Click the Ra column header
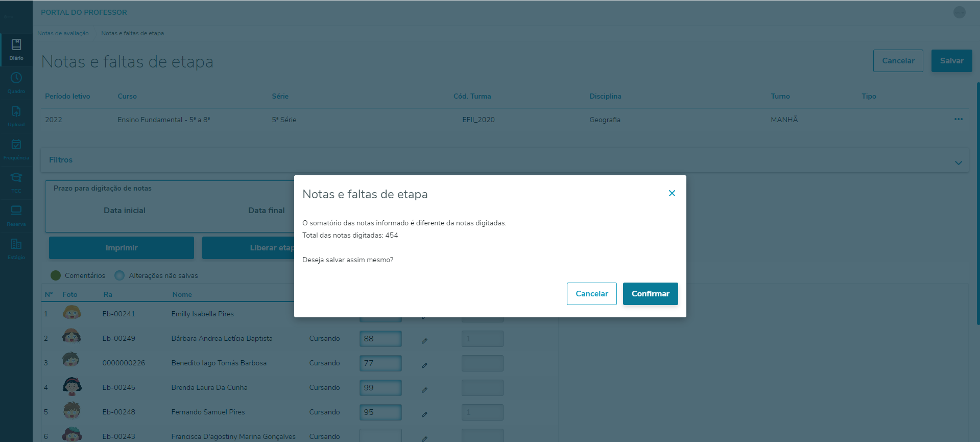Image resolution: width=980 pixels, height=442 pixels. tap(108, 294)
